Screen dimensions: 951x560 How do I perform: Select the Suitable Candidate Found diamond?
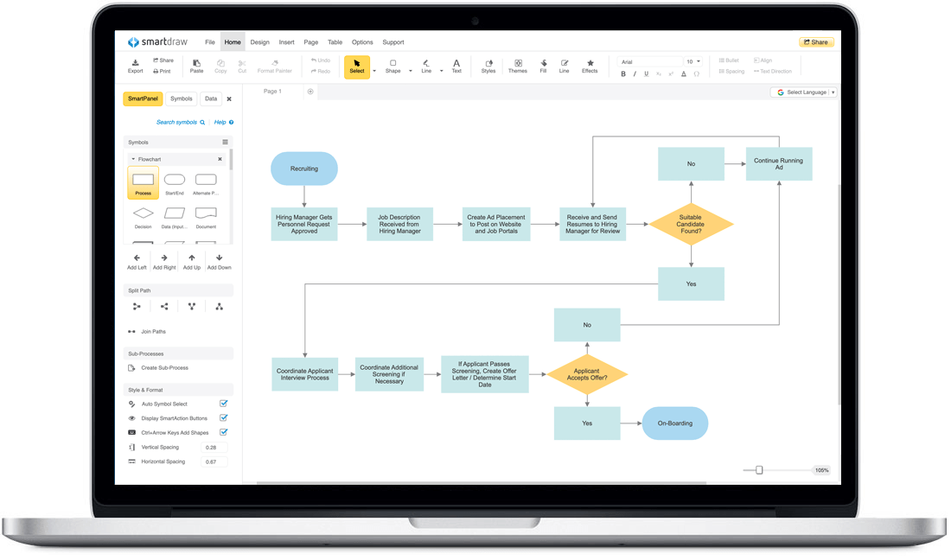tap(691, 224)
